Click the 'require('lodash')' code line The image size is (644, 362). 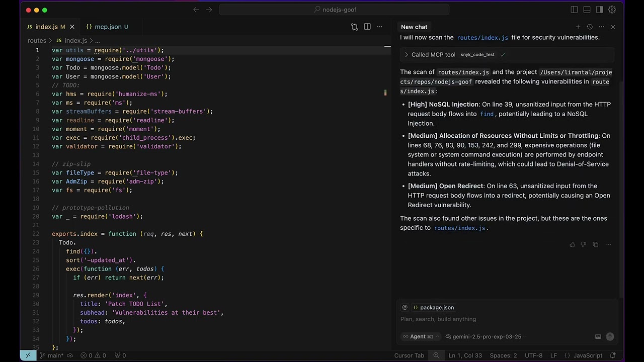click(97, 217)
